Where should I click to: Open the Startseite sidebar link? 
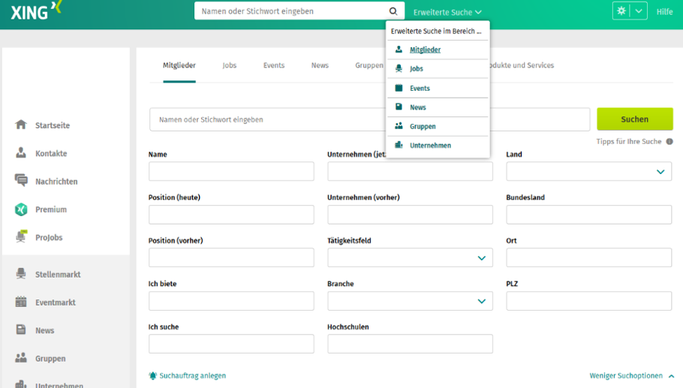point(52,125)
